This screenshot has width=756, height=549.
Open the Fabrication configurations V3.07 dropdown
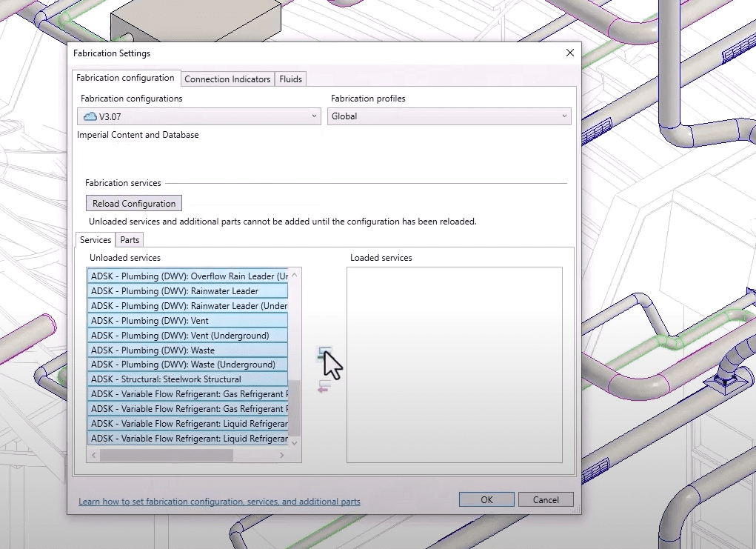click(199, 116)
